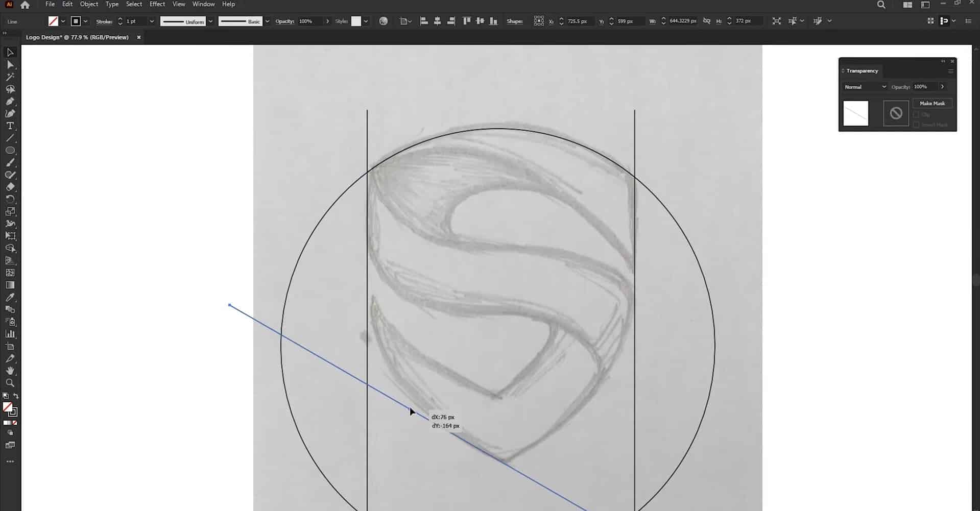Toggle horizontal align center in the options bar
This screenshot has width=980, height=511.
[x=437, y=21]
